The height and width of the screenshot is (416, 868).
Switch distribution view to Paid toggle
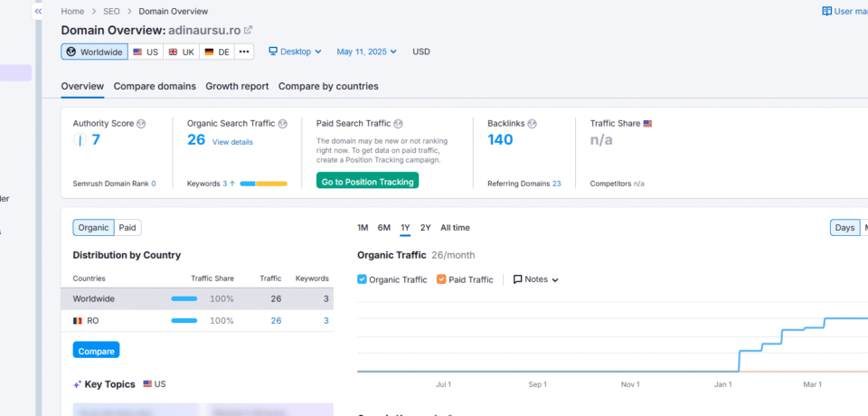point(127,228)
